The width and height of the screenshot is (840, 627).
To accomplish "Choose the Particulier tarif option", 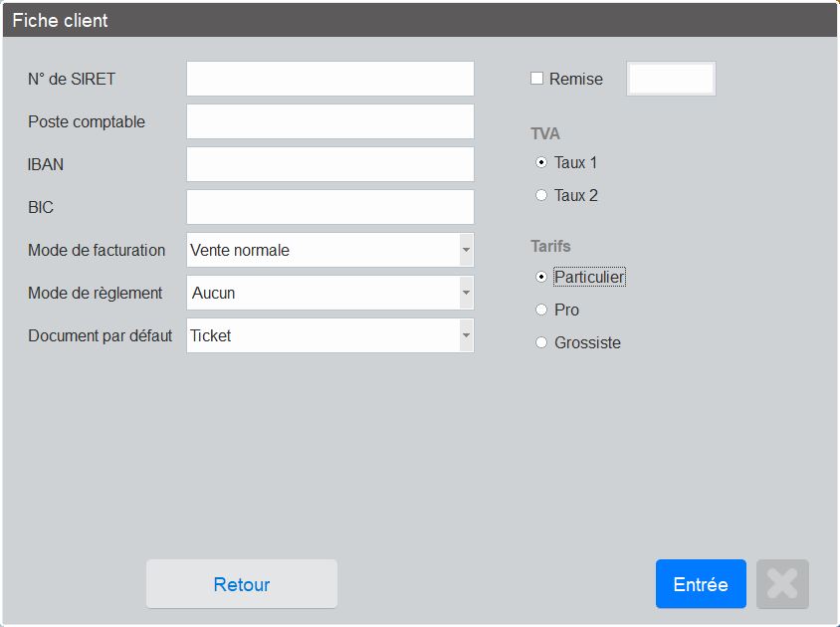I will (x=541, y=277).
